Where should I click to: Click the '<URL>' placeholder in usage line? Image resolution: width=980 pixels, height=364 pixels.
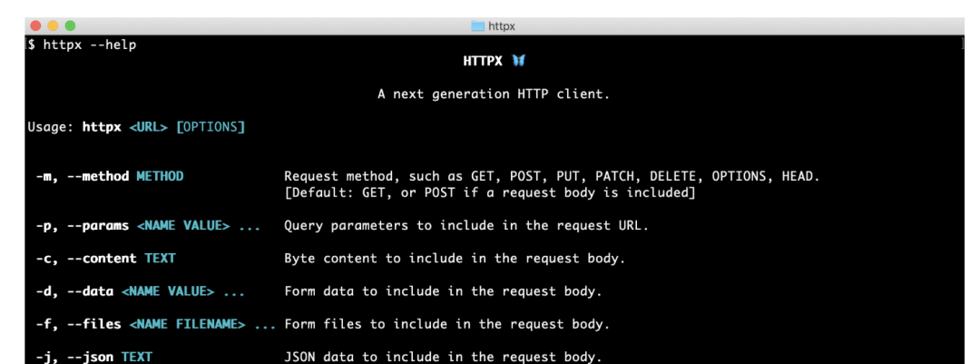tap(149, 128)
